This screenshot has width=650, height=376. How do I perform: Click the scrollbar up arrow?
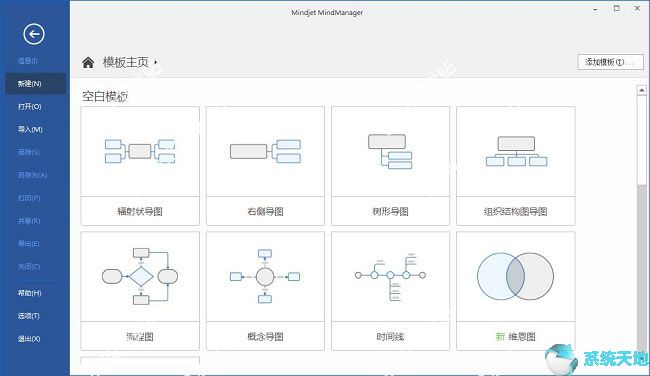coord(642,90)
